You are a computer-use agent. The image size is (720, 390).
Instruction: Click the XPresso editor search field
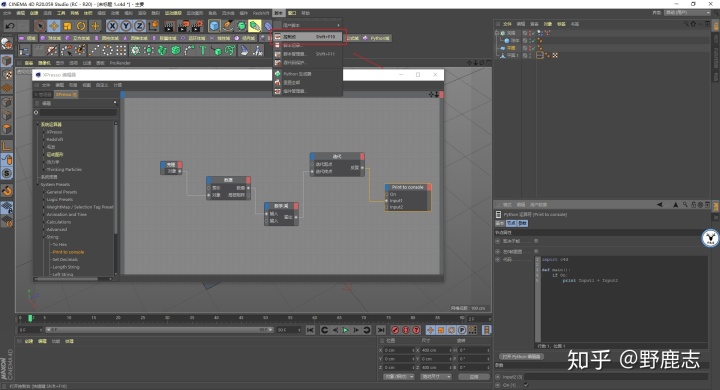[x=78, y=112]
